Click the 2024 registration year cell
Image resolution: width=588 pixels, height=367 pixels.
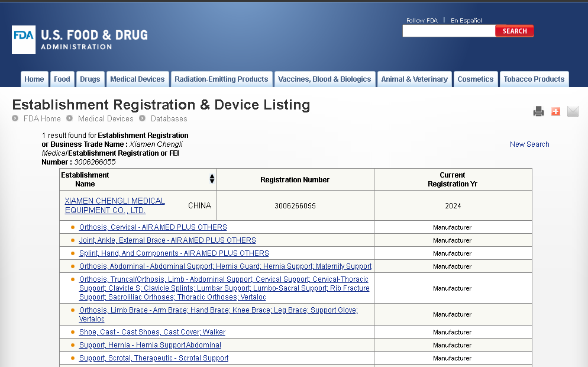(453, 205)
